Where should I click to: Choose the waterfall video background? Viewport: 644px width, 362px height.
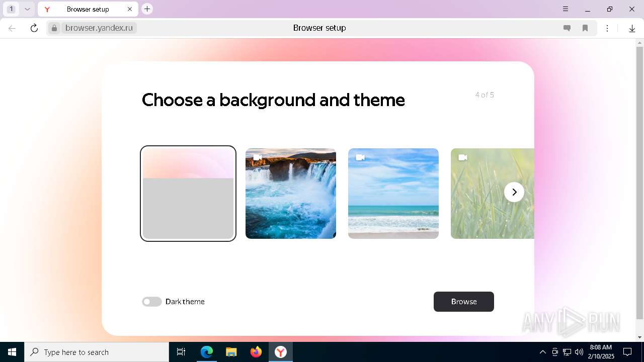click(x=291, y=194)
